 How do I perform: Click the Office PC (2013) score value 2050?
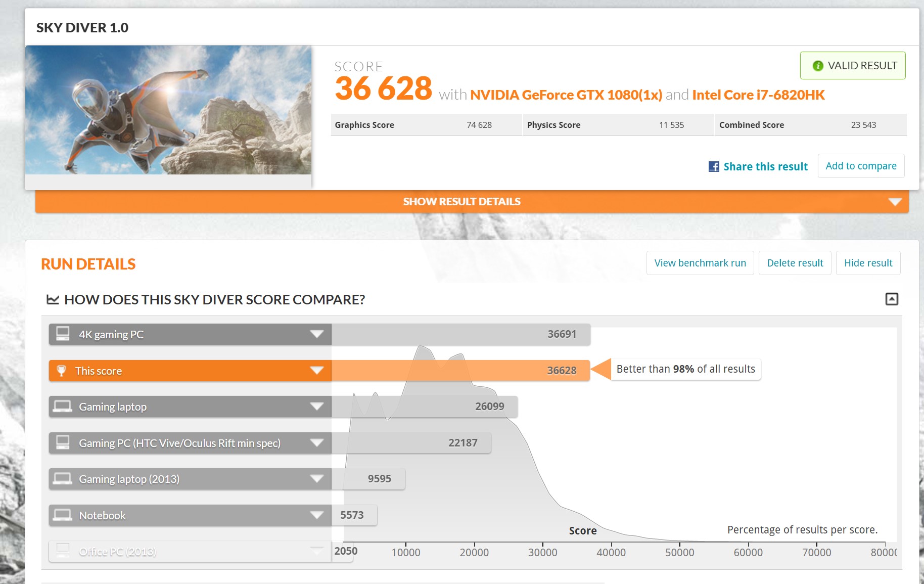346,551
